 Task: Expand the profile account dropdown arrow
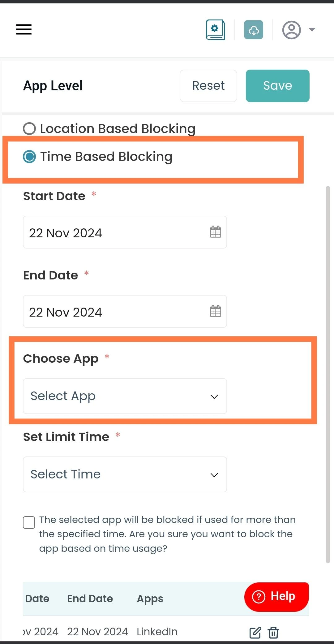[312, 30]
